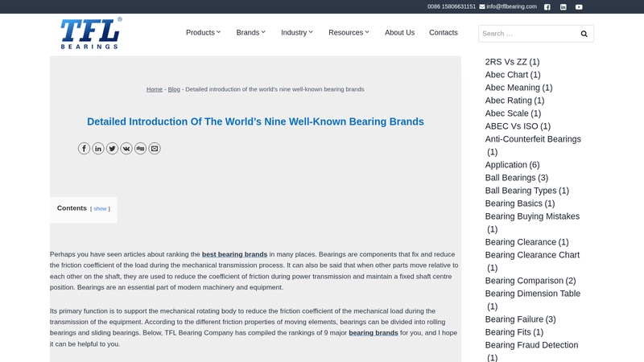Click phone number 0086 15806631151
The image size is (644, 362).
(x=452, y=6)
